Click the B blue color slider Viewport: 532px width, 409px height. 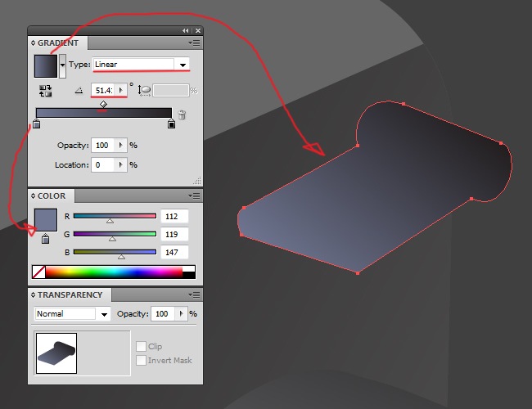pos(115,252)
